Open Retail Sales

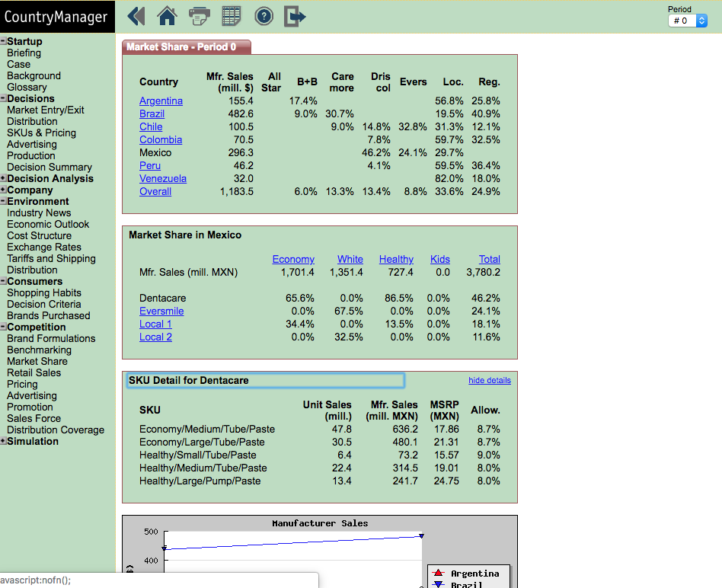pyautogui.click(x=34, y=372)
